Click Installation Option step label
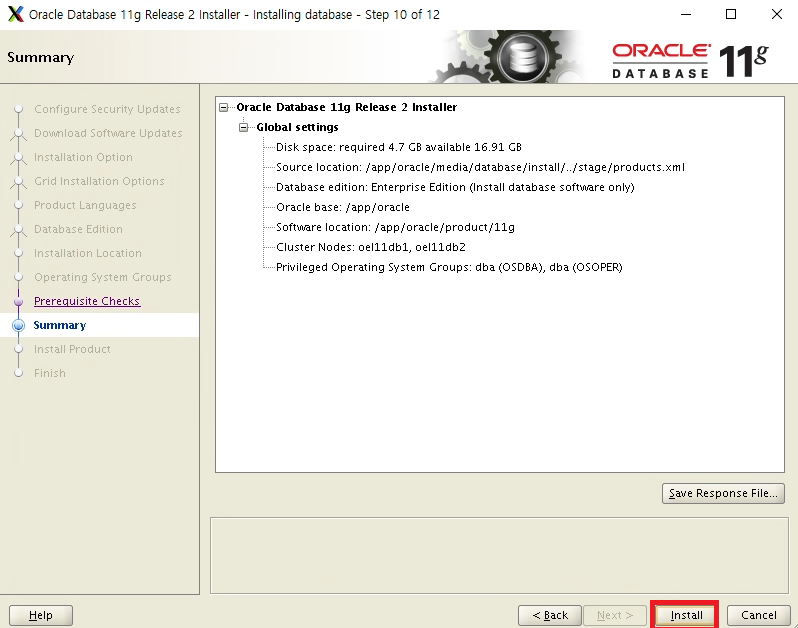Viewport: 798px width, 628px height. (83, 157)
